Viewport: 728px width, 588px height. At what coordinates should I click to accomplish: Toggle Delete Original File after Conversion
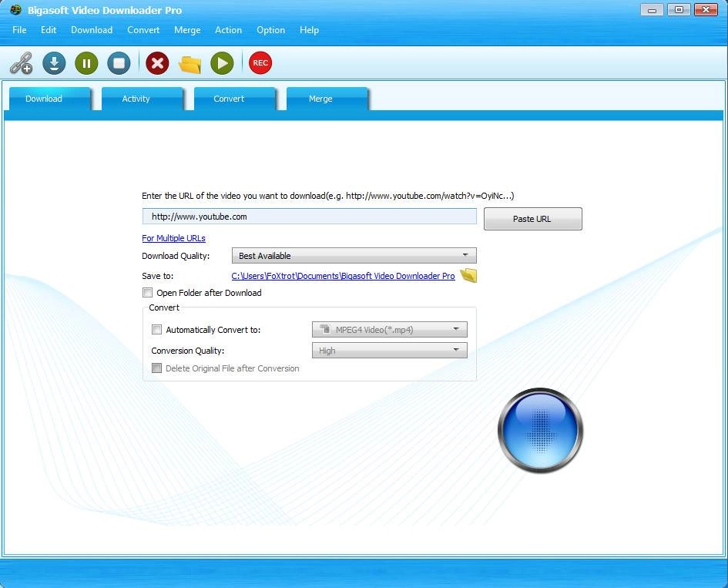pos(157,368)
